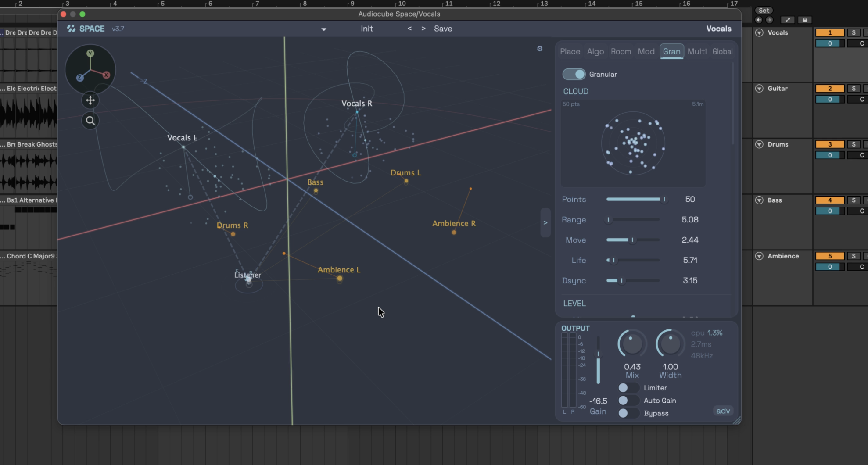Click the lock icon in Ableton's track header
The image size is (868, 465).
tap(805, 20)
